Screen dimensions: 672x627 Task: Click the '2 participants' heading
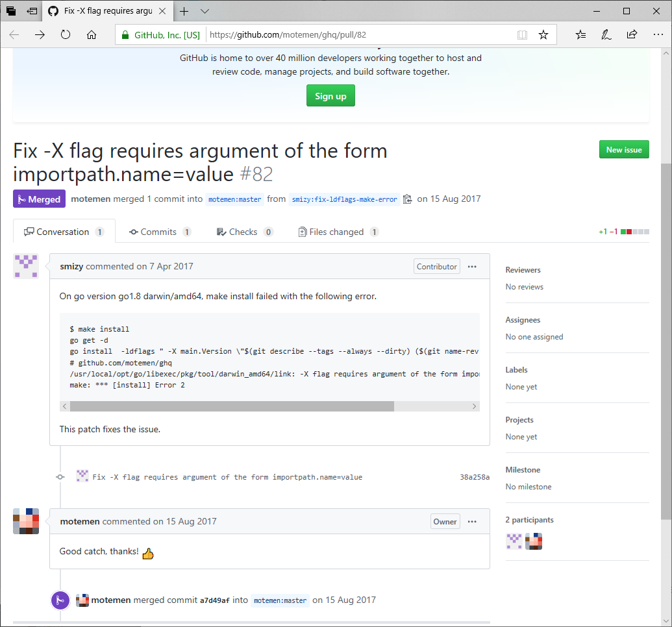529,520
